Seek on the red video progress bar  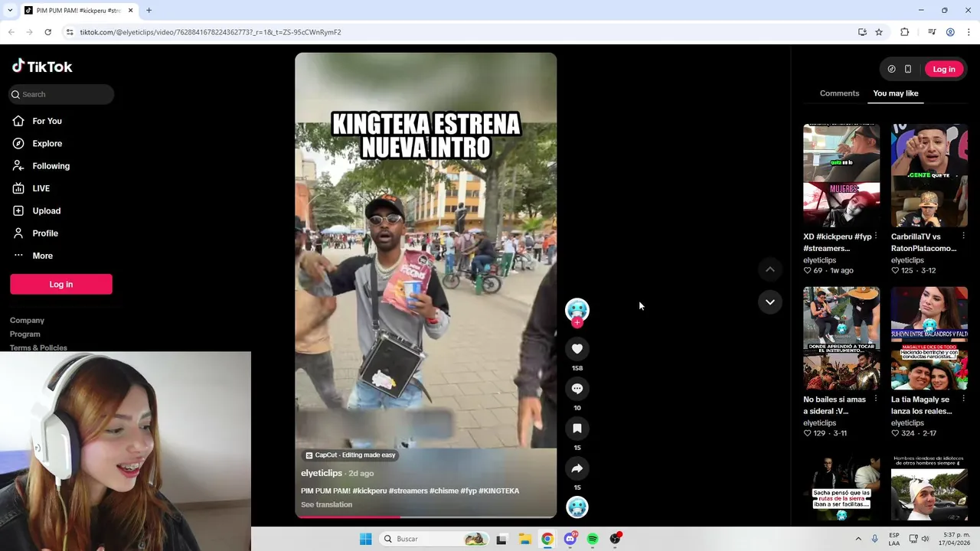pyautogui.click(x=426, y=517)
